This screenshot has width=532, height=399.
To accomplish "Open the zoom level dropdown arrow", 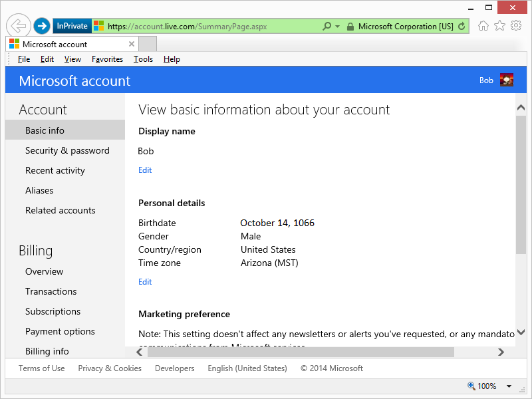I will point(509,386).
